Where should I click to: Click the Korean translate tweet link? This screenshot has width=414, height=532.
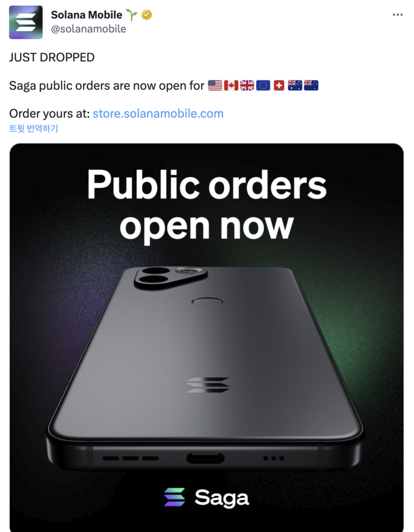point(34,129)
